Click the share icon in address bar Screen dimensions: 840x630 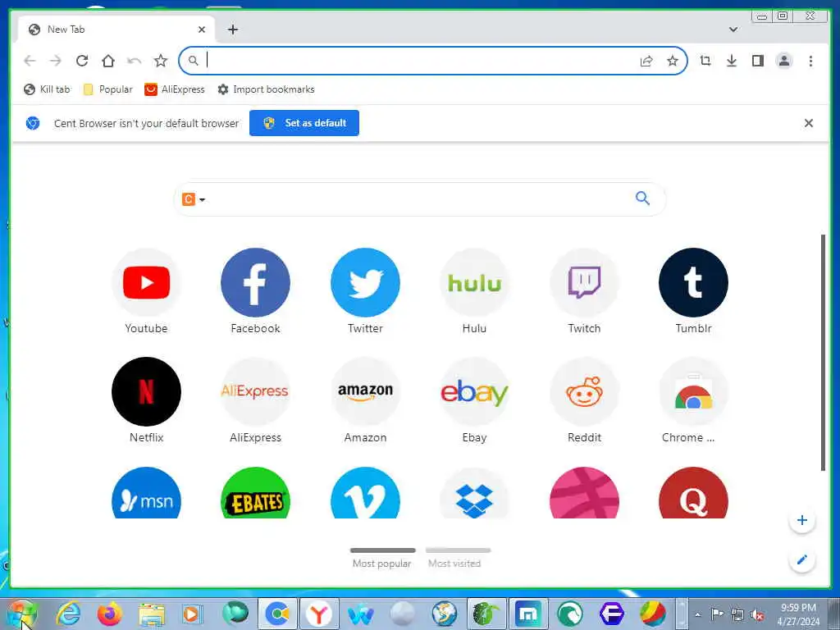pyautogui.click(x=646, y=61)
